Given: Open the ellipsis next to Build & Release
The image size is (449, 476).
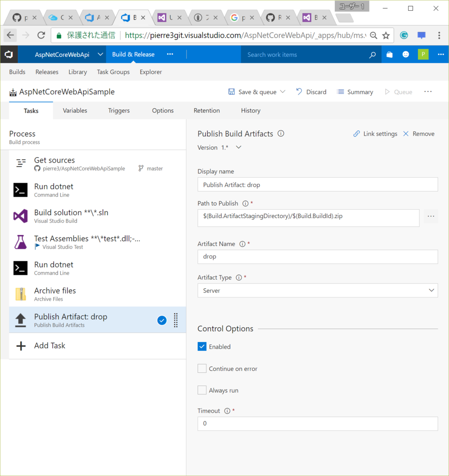Looking at the screenshot, I should coord(170,54).
